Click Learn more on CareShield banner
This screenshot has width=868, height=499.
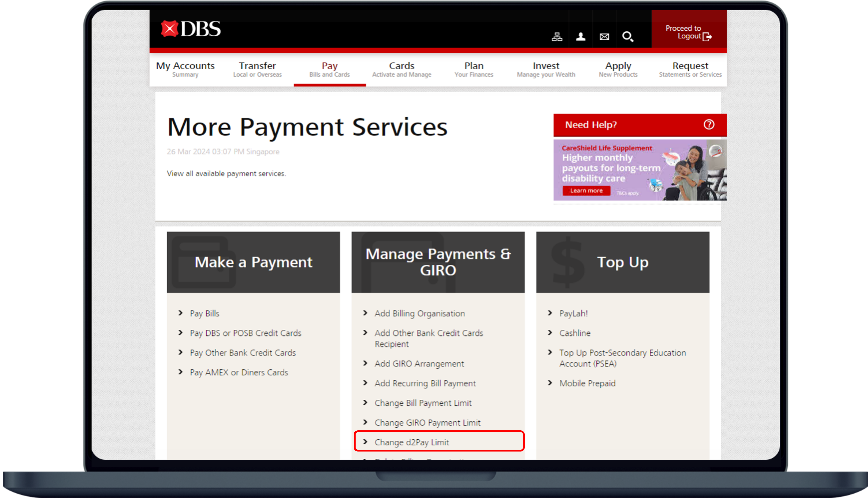point(586,191)
